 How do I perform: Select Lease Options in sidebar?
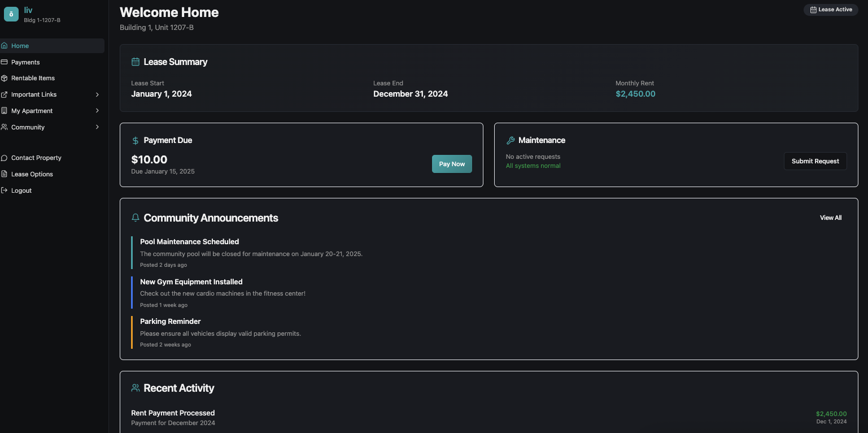pyautogui.click(x=52, y=174)
